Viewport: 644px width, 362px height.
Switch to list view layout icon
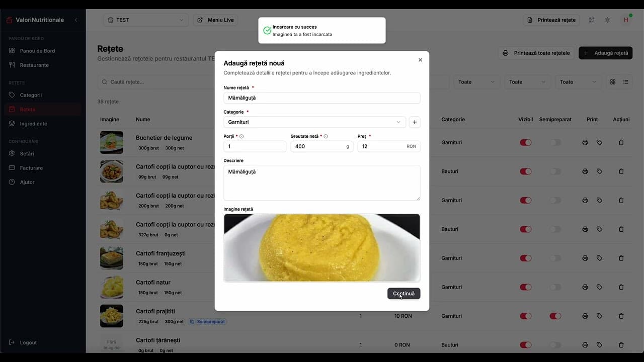pos(626,82)
